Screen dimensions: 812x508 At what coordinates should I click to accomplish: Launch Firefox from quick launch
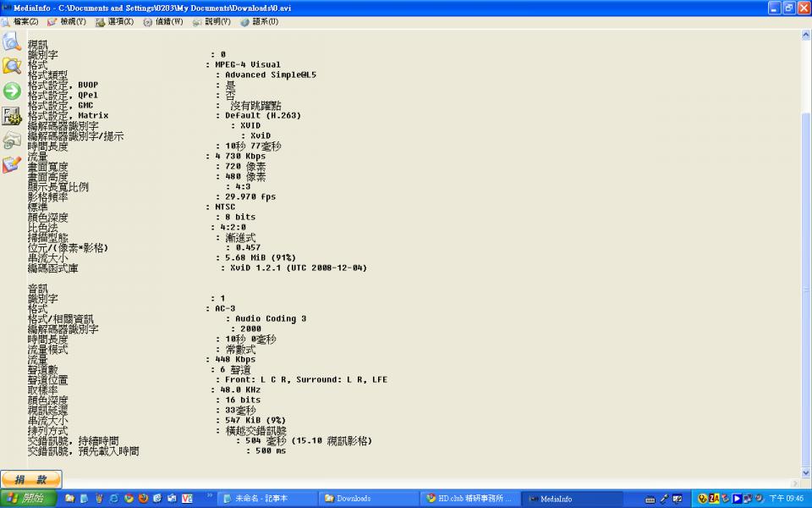click(x=143, y=499)
